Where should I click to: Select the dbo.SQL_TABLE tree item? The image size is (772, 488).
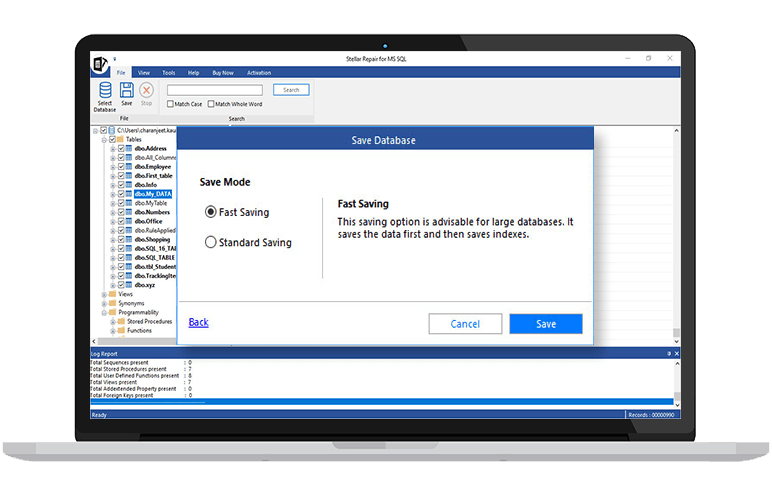pos(155,258)
